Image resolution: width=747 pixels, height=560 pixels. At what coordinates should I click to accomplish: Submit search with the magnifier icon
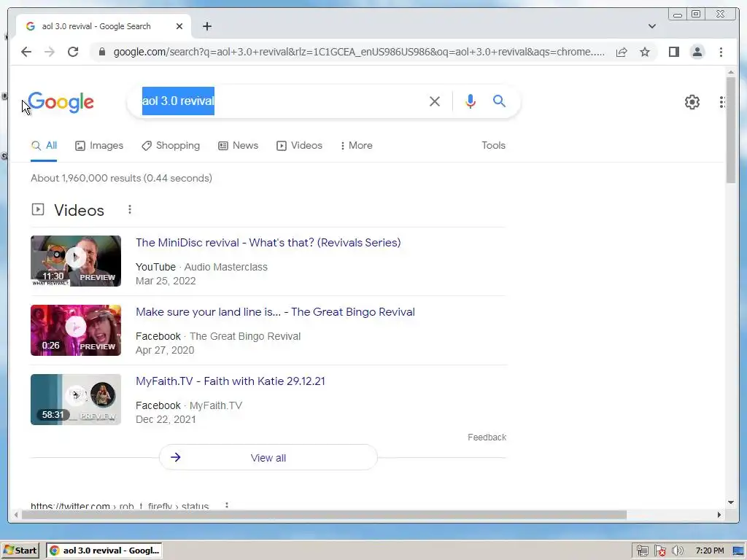pos(499,101)
